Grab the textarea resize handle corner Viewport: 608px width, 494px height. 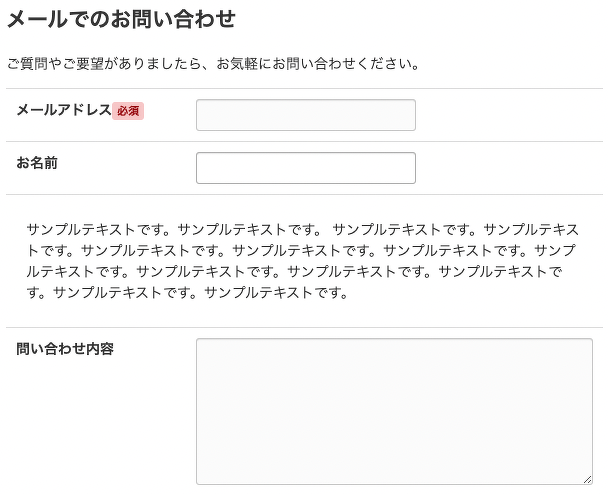coord(587,479)
